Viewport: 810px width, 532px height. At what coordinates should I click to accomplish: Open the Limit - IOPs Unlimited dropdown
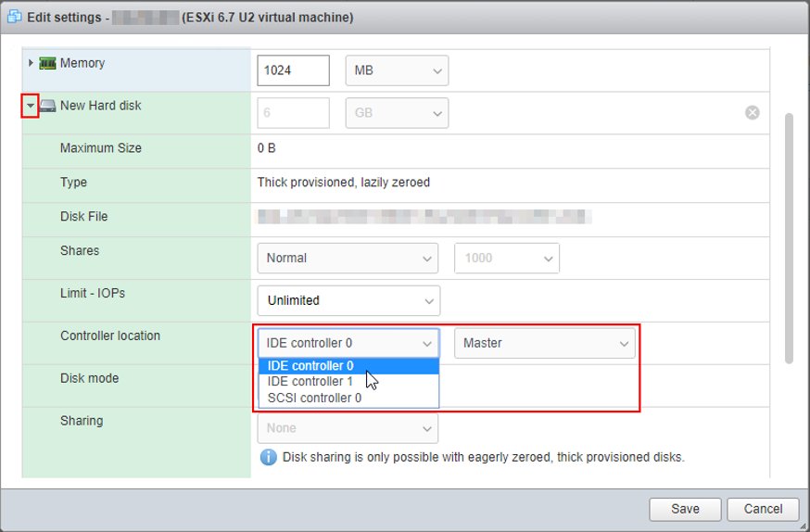[x=348, y=300]
